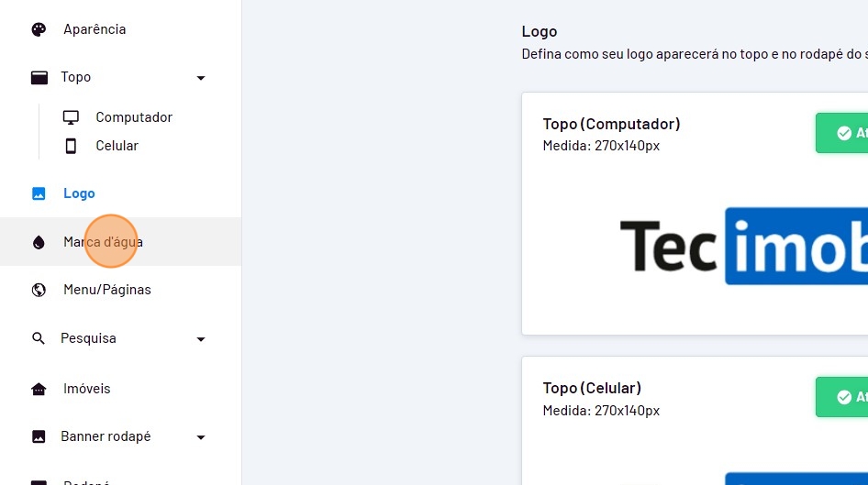Screen dimensions: 868x485
Task: Click the Logo image icon
Action: 39,193
